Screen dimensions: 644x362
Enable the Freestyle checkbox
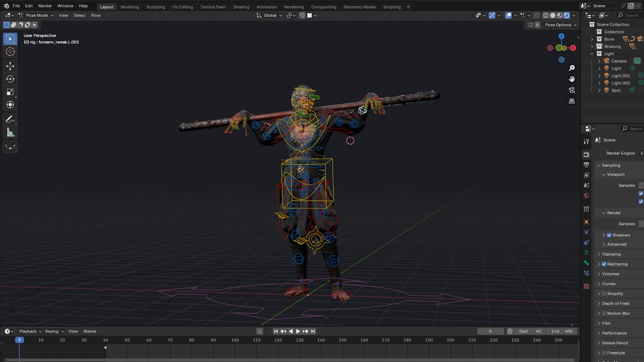tap(604, 353)
